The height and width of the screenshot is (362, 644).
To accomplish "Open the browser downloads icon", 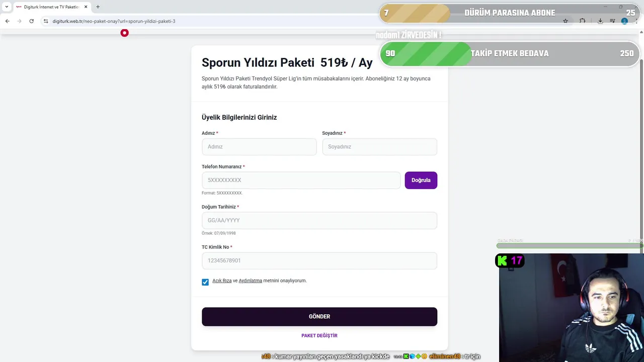I will click(600, 21).
